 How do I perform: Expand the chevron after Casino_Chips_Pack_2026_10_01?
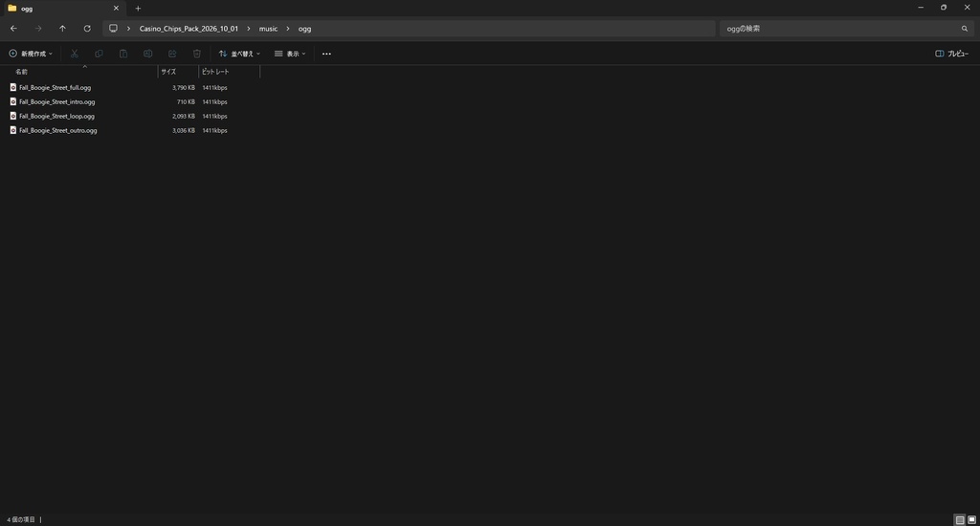pyautogui.click(x=248, y=29)
